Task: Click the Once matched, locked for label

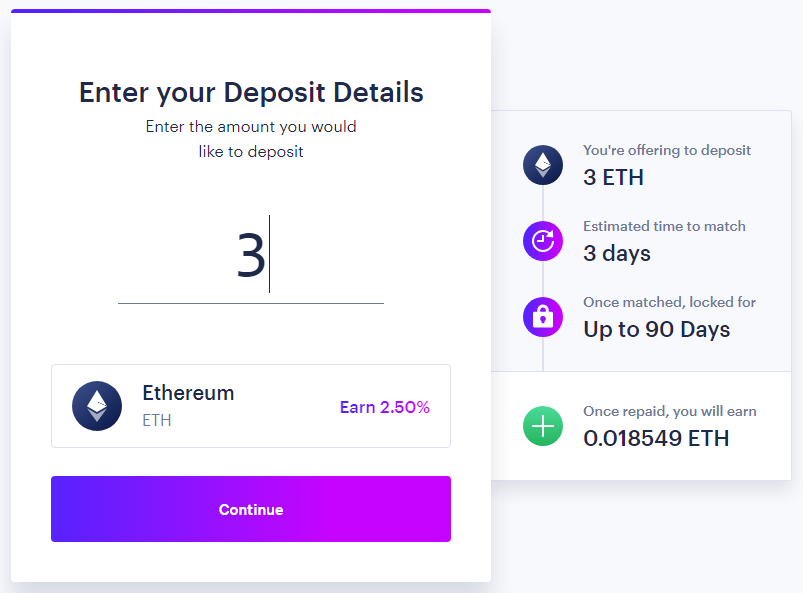Action: click(x=669, y=302)
